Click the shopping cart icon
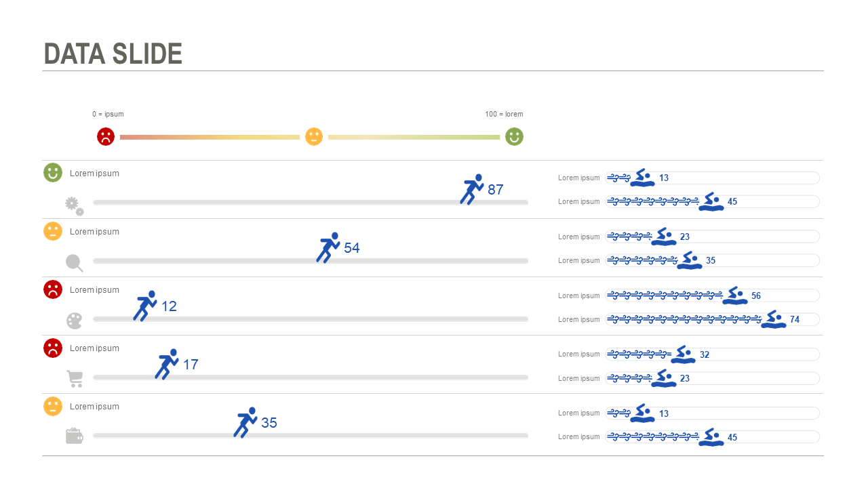The width and height of the screenshot is (868, 488). pyautogui.click(x=75, y=379)
